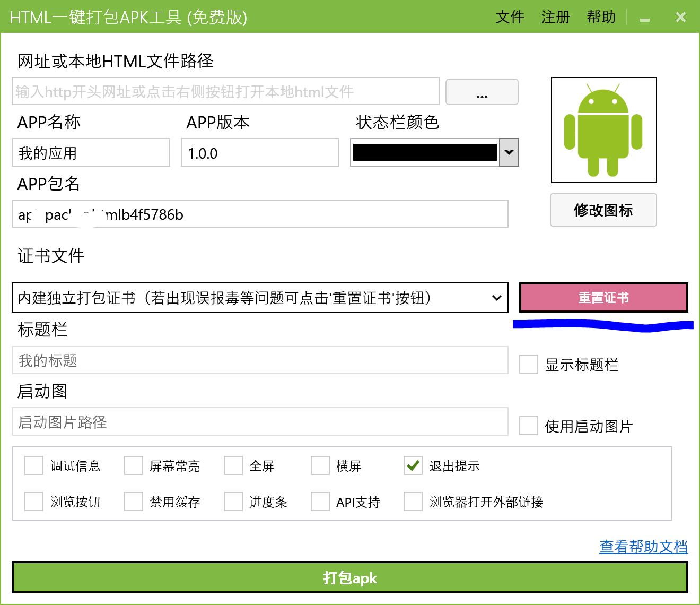
Task: Tick the 使用启动图片 checkbox
Action: click(x=529, y=426)
